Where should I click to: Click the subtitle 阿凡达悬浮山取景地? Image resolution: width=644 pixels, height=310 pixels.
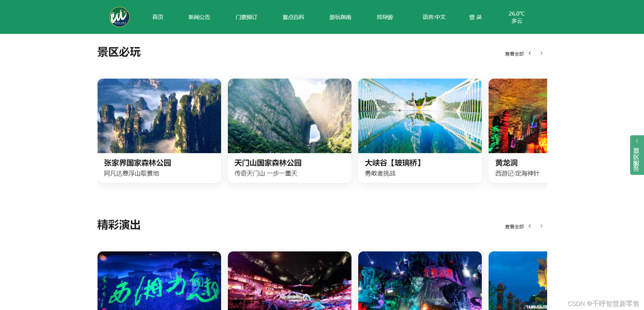click(x=131, y=173)
